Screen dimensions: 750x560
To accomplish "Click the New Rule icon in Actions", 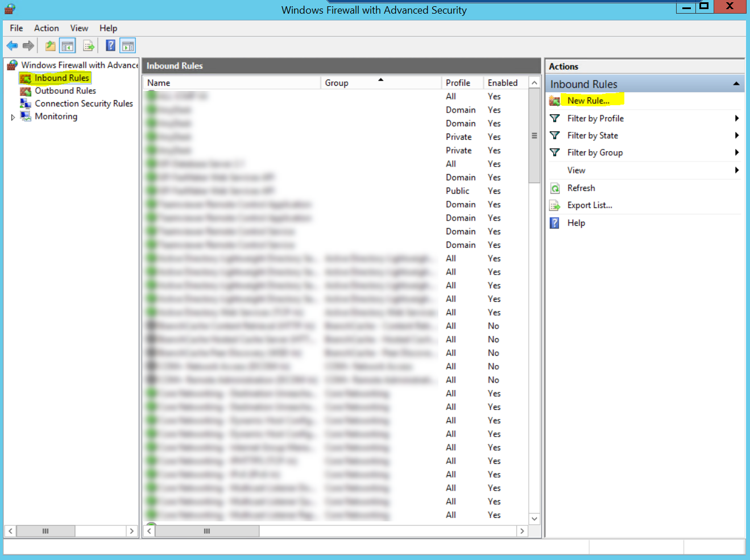I will point(555,101).
